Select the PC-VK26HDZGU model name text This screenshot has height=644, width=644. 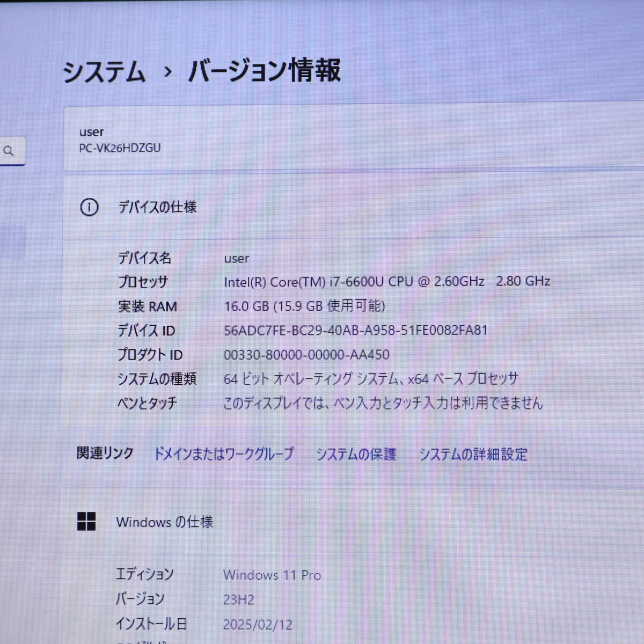(120, 148)
